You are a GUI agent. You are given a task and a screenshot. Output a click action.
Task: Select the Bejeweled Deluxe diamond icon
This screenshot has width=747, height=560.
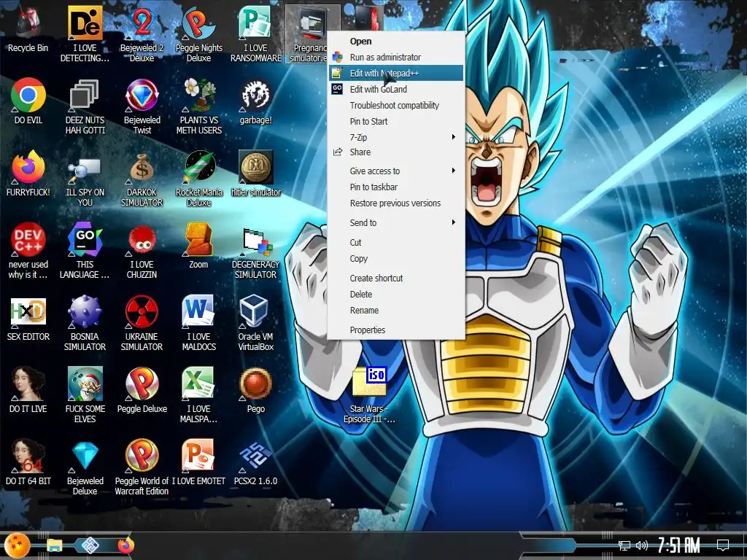pos(85,467)
